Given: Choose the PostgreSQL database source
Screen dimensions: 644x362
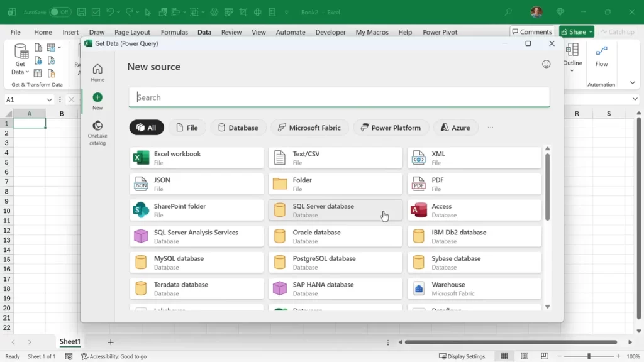Looking at the screenshot, I should [335, 261].
